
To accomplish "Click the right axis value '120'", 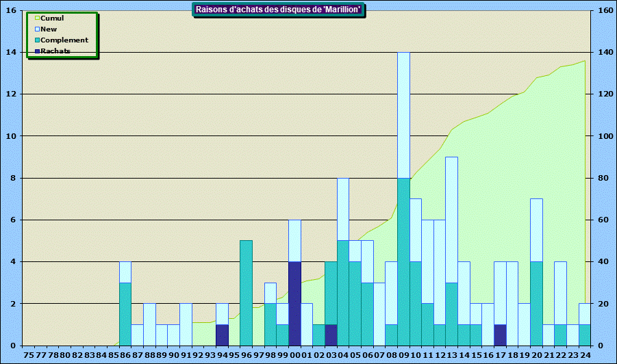I will click(x=605, y=94).
